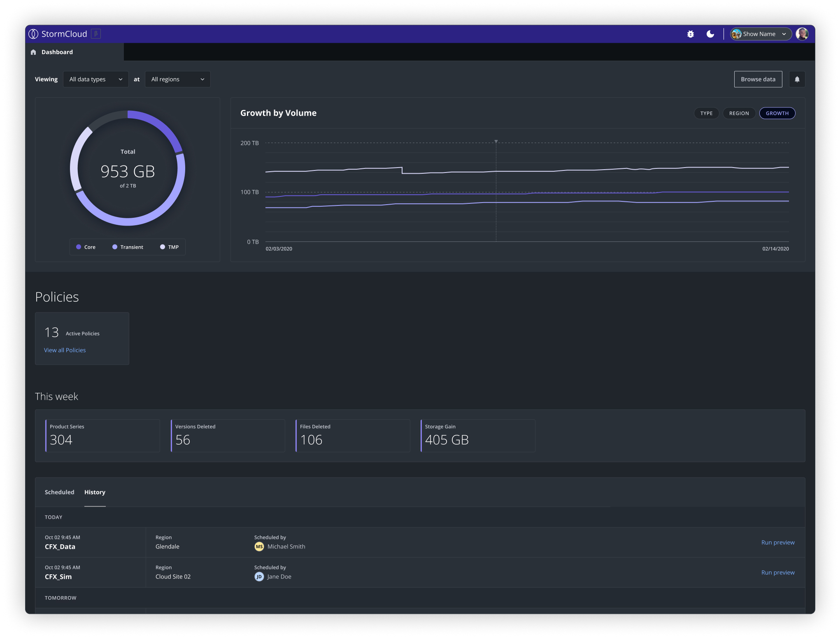Viewport: 840px width, 639px height.
Task: Open the notifications bell
Action: [x=797, y=79]
